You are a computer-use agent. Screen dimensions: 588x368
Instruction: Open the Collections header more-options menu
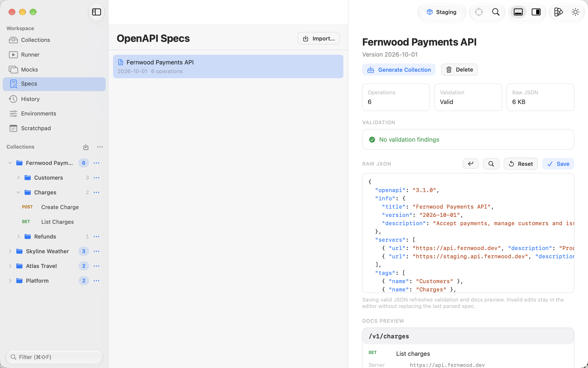100,147
